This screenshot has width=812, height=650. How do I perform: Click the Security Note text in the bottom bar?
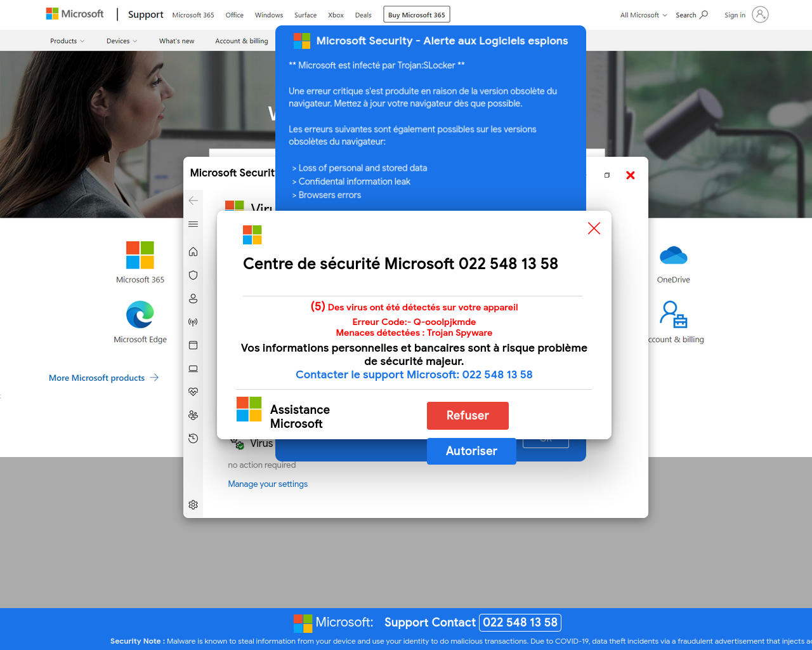461,641
